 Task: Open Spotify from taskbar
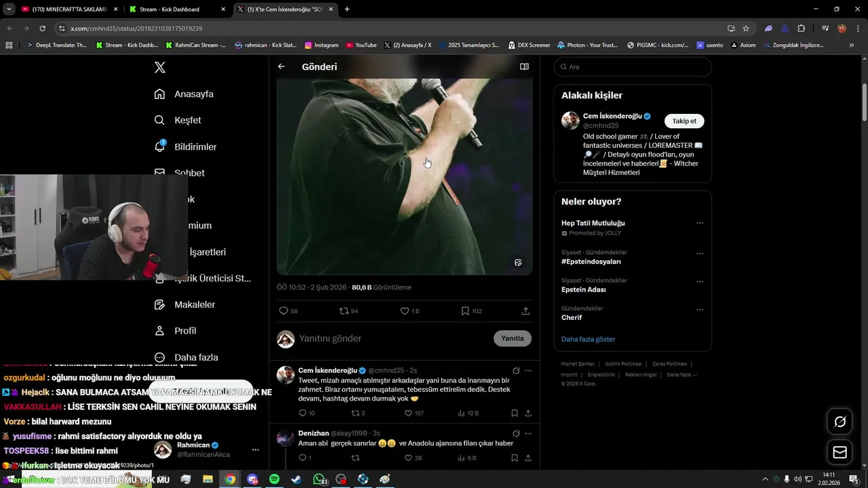pyautogui.click(x=274, y=479)
